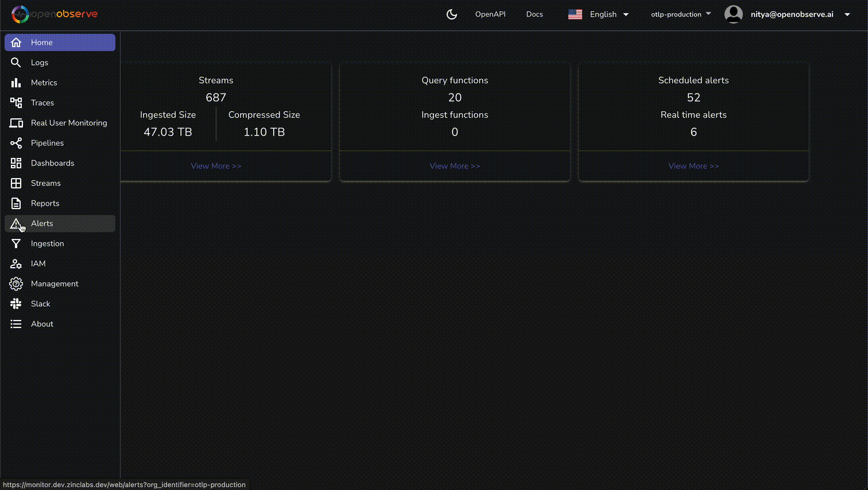Click the Slack integration icon
This screenshot has width=868, height=490.
[x=17, y=303]
